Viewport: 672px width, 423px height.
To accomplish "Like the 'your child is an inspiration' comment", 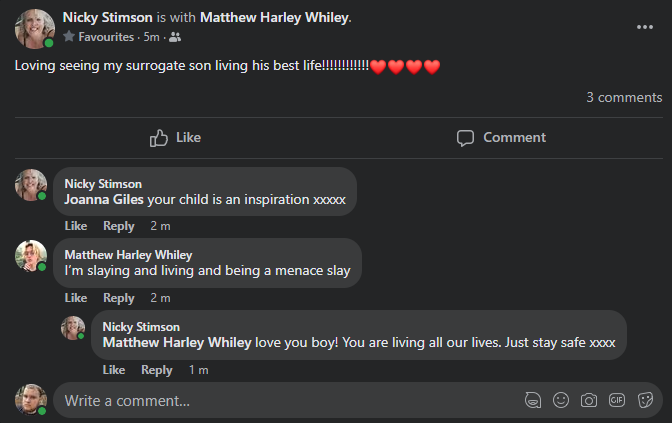I will point(76,226).
